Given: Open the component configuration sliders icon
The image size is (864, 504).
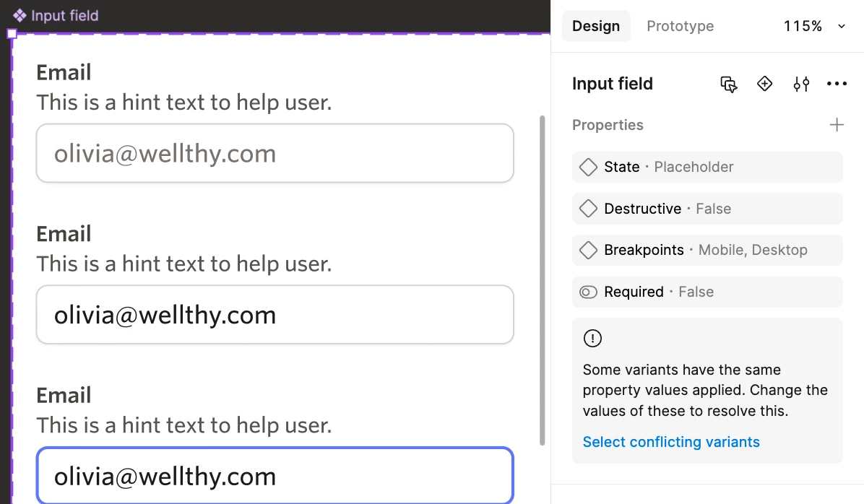Looking at the screenshot, I should (x=801, y=84).
